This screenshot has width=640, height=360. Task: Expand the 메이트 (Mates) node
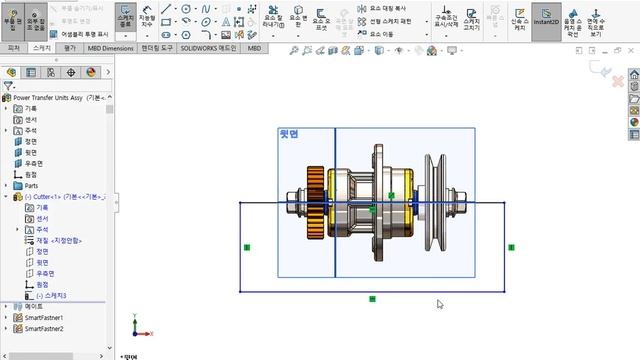point(6,307)
